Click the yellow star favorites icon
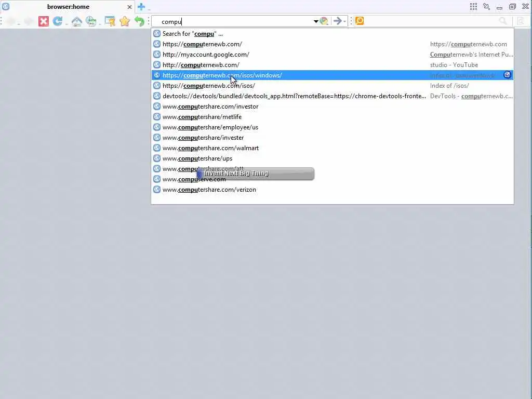This screenshot has height=399, width=532. click(x=125, y=21)
